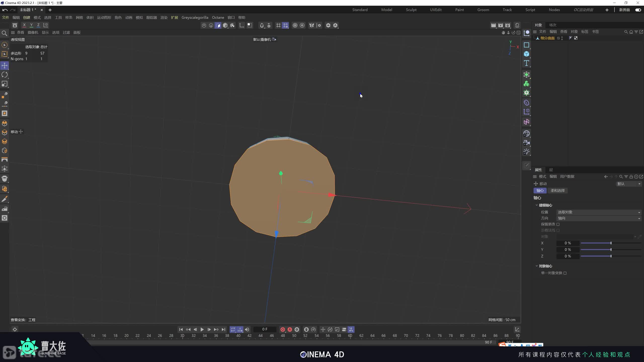The image size is (644, 362).
Task: Collapse the 建模轴心 section
Action: coord(537,205)
